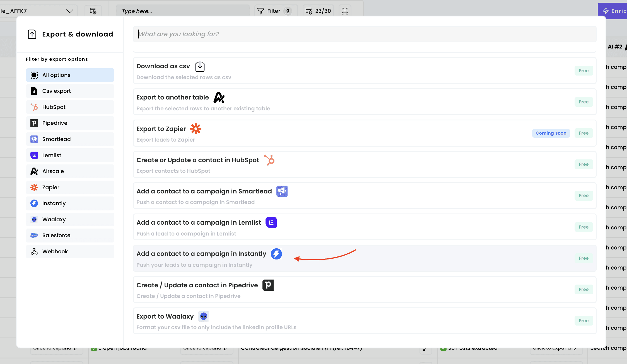Click the Zapier starburst icon in Export to Zapier
627x364 pixels.
coord(196,129)
